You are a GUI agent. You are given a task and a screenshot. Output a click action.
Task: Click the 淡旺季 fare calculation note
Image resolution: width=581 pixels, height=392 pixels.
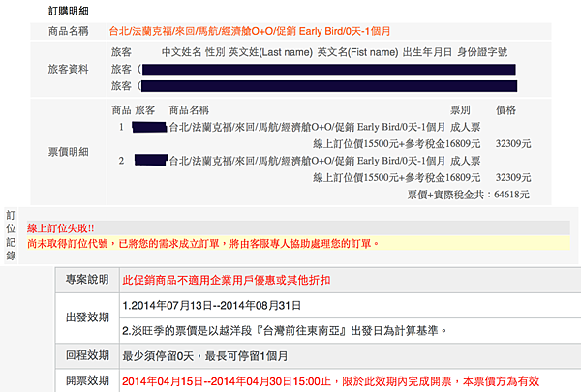coord(285,330)
